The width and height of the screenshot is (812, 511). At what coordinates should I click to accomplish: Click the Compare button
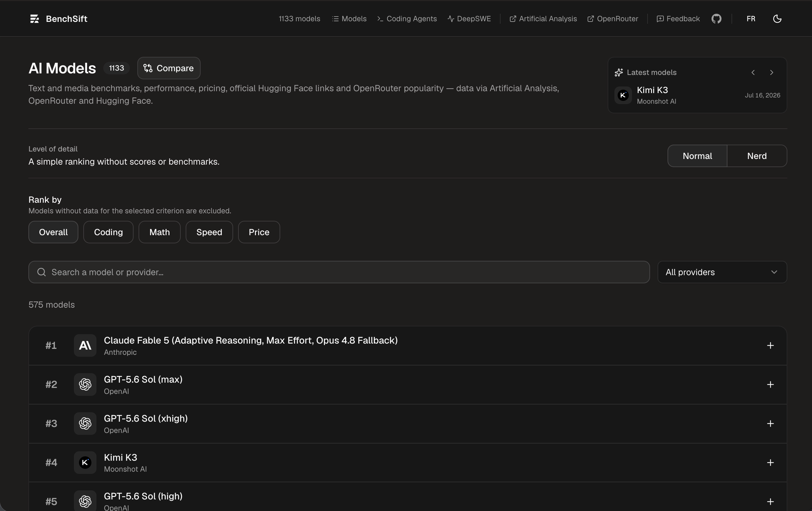[x=169, y=68]
